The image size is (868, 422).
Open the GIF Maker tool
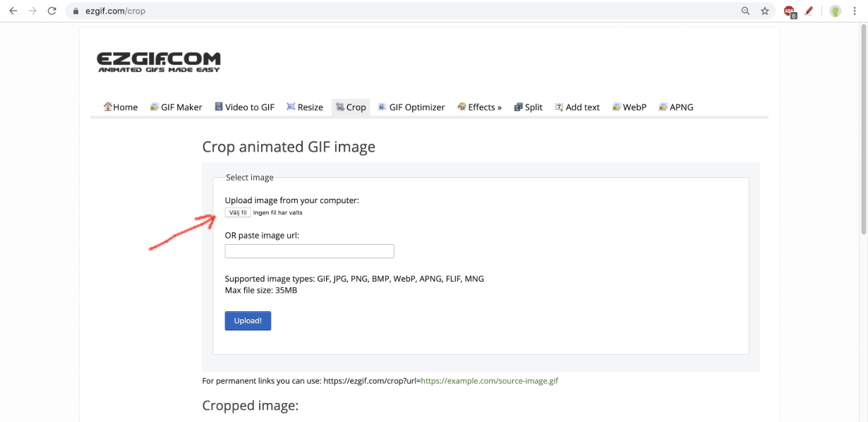[176, 107]
